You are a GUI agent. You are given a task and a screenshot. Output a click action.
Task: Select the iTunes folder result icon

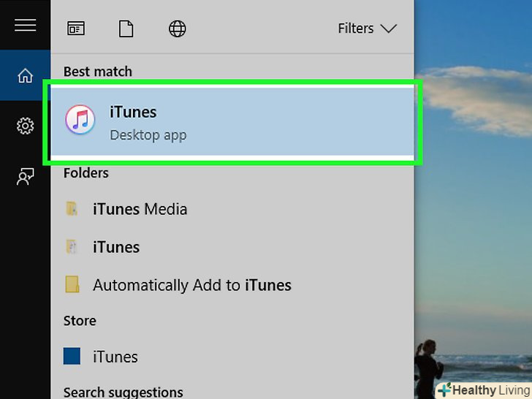point(72,247)
